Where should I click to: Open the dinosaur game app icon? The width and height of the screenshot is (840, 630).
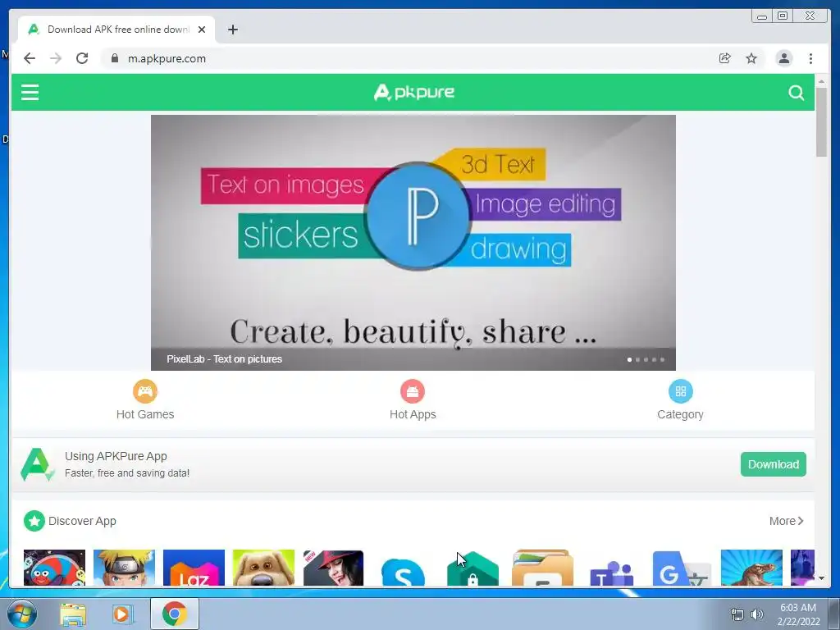click(x=751, y=568)
